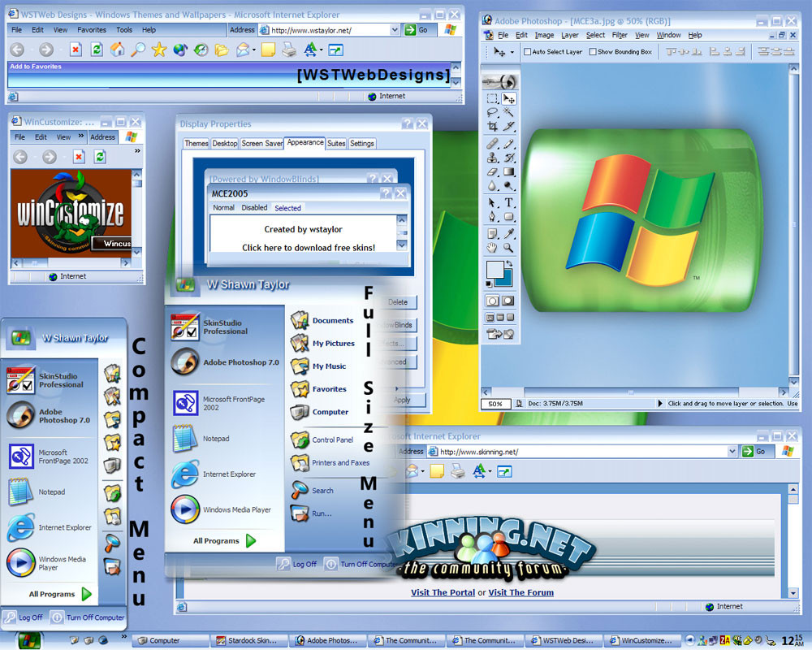Open the Screen Saver tab

pyautogui.click(x=262, y=144)
